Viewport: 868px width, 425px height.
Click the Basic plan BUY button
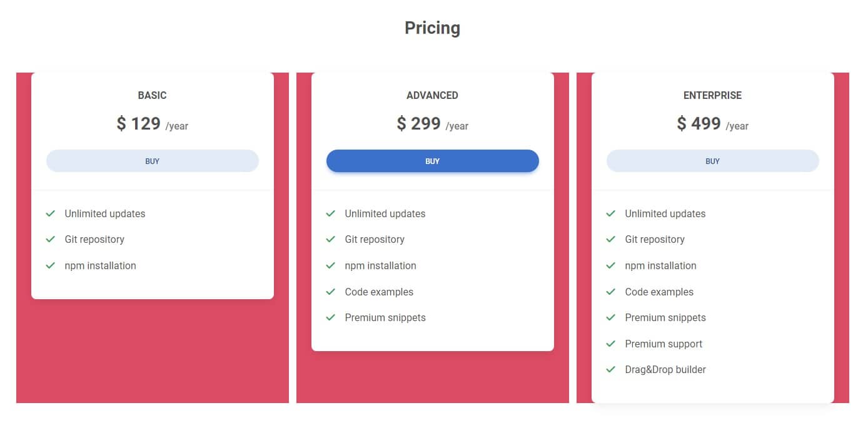(152, 161)
